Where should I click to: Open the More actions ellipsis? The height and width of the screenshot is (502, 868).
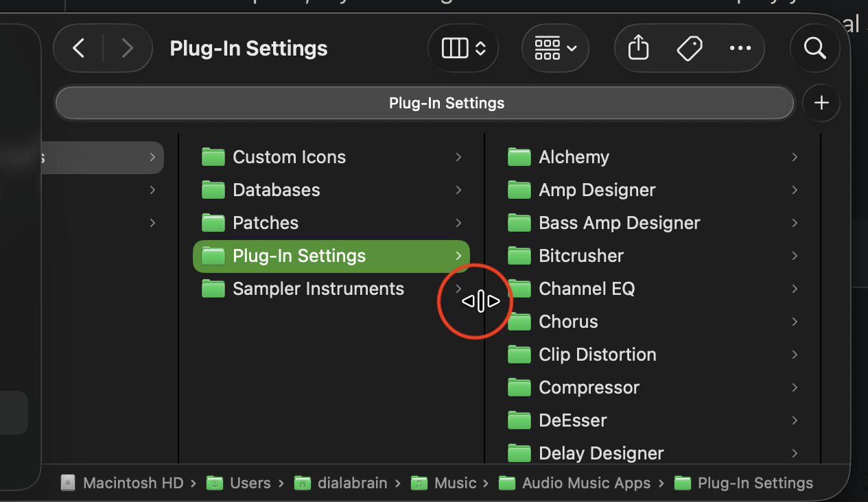[x=740, y=48]
